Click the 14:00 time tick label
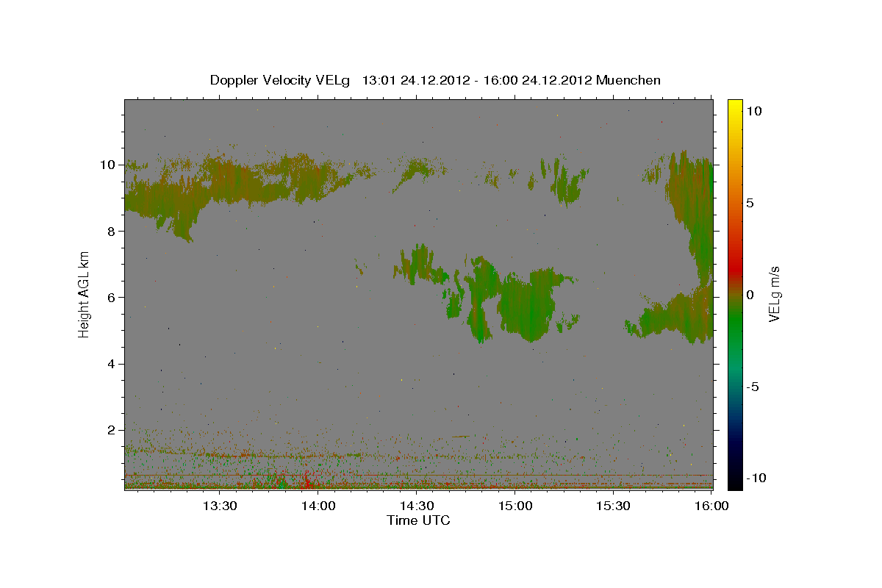The height and width of the screenshot is (588, 882). tap(318, 506)
